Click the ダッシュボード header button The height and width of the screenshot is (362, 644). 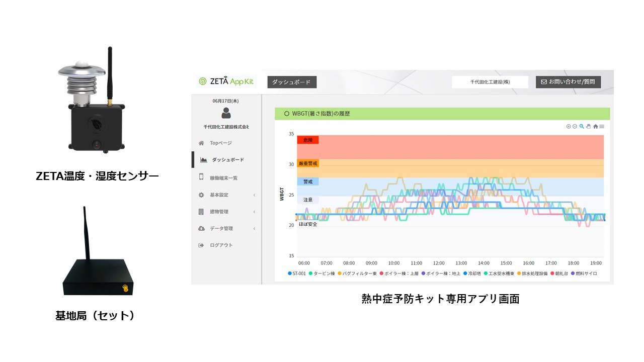(292, 82)
